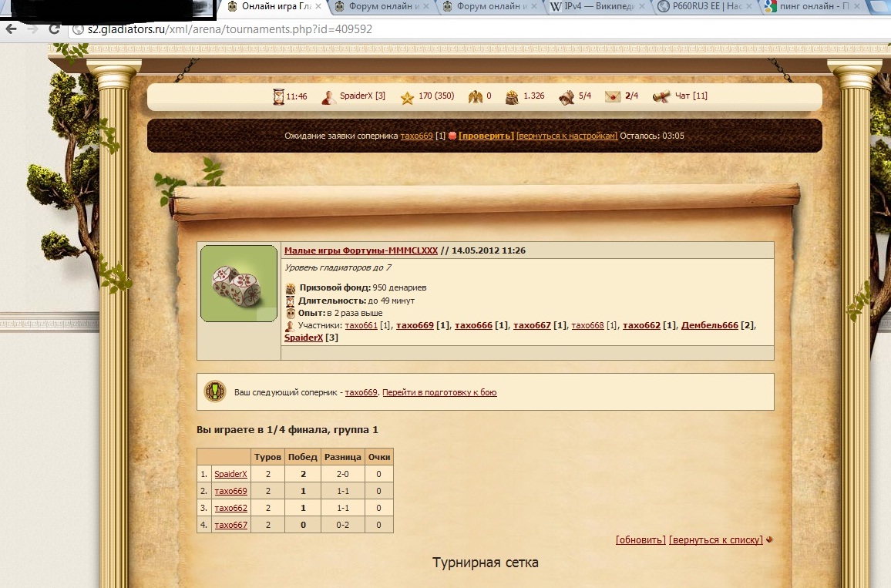Click the hourglass timer icon

coord(278,96)
